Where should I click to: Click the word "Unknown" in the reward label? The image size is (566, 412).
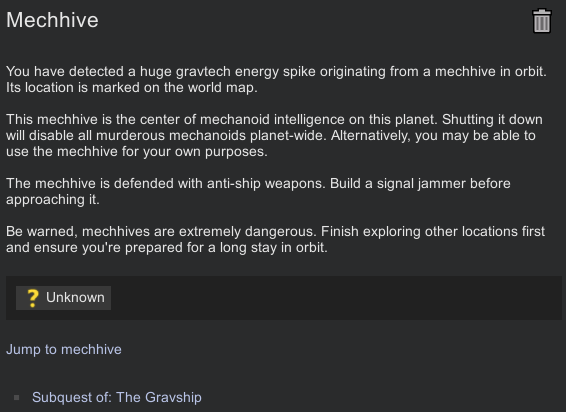tap(75, 298)
